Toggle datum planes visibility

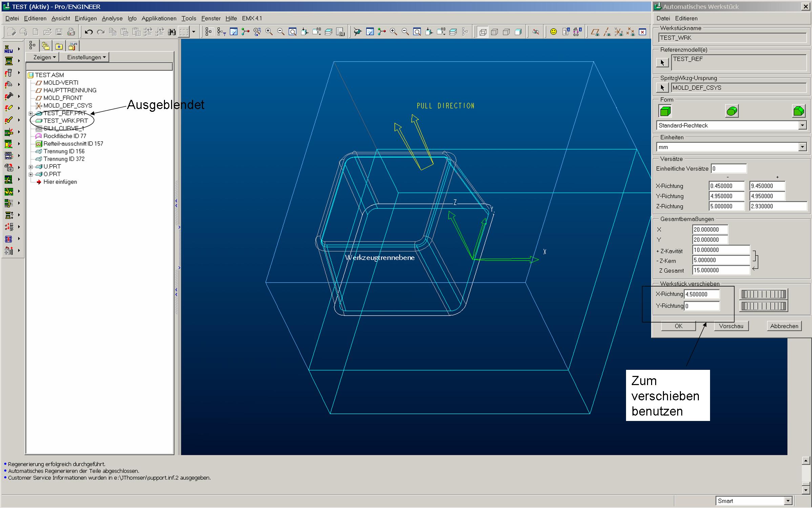coord(595,32)
